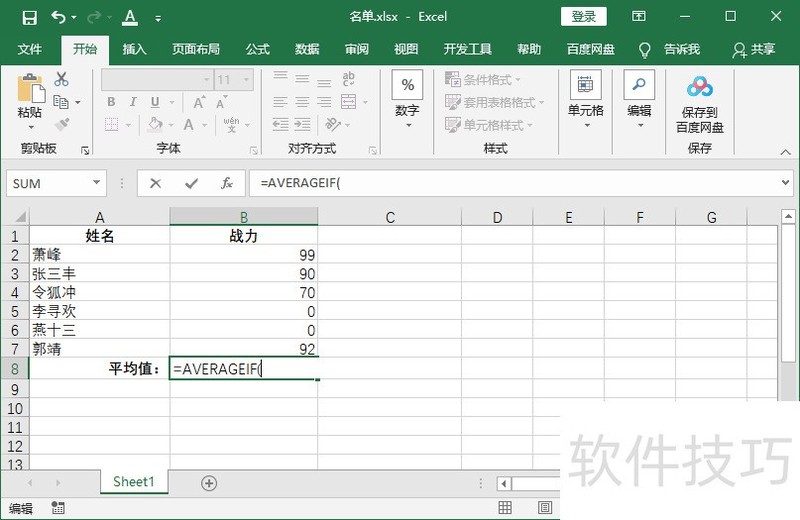Open the Name Box dropdown showing SUM
This screenshot has height=520, width=800.
(x=97, y=183)
